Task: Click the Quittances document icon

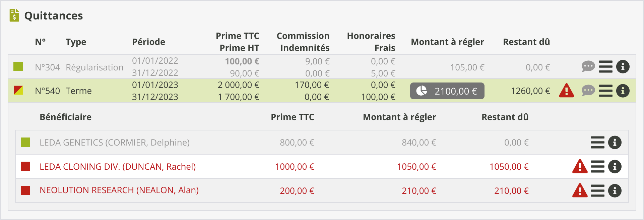Action: click(x=14, y=15)
